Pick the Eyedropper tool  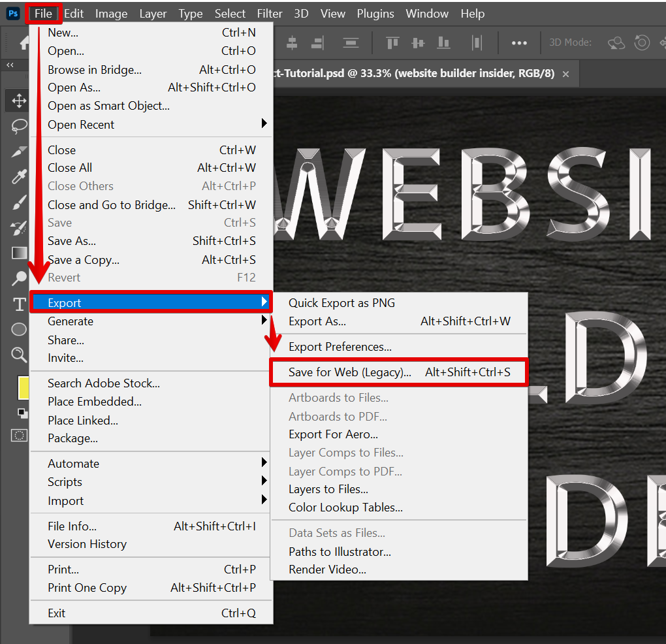click(19, 177)
